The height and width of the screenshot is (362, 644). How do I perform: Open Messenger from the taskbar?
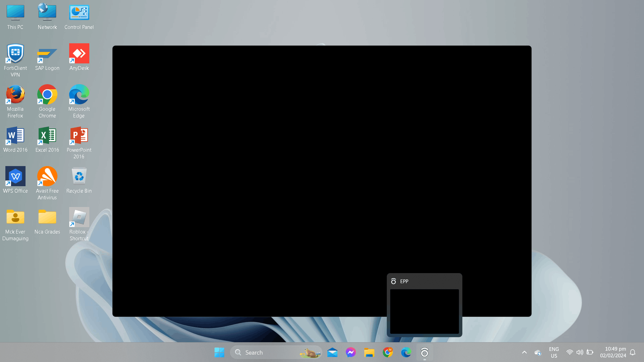[x=351, y=352]
